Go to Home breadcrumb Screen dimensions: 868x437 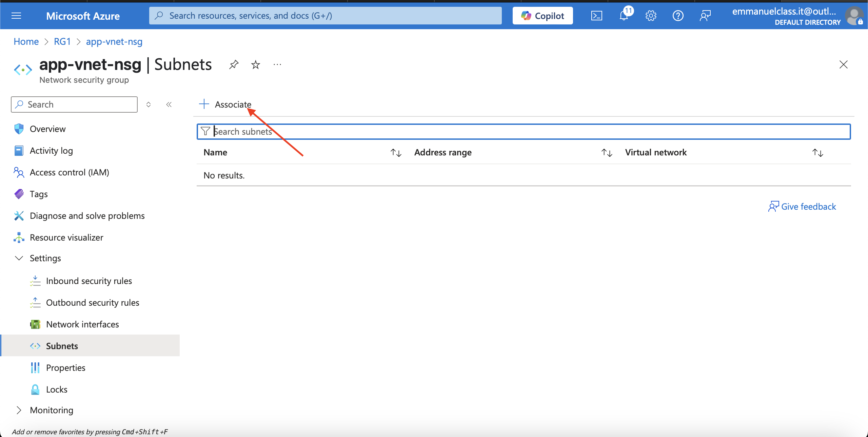[x=26, y=41]
